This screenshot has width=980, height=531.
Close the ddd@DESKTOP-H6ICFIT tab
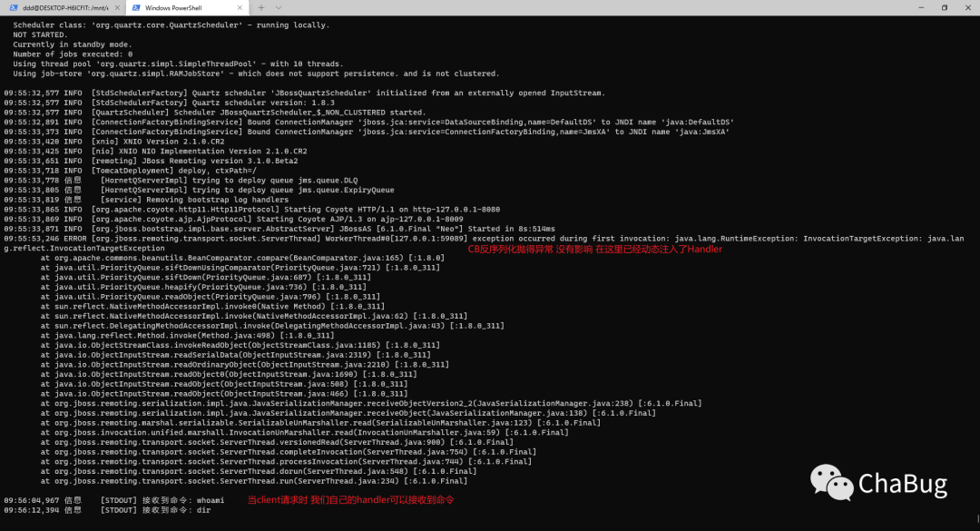click(118, 7)
